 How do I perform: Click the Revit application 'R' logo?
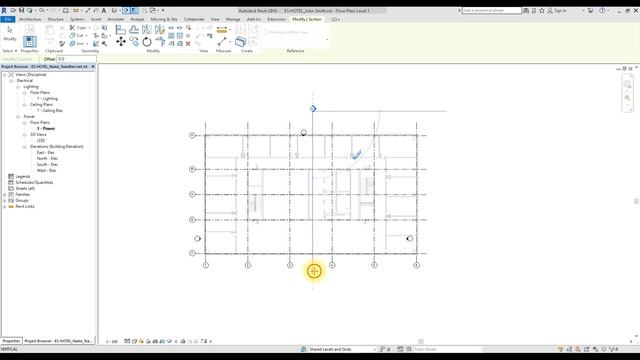[4, 10]
